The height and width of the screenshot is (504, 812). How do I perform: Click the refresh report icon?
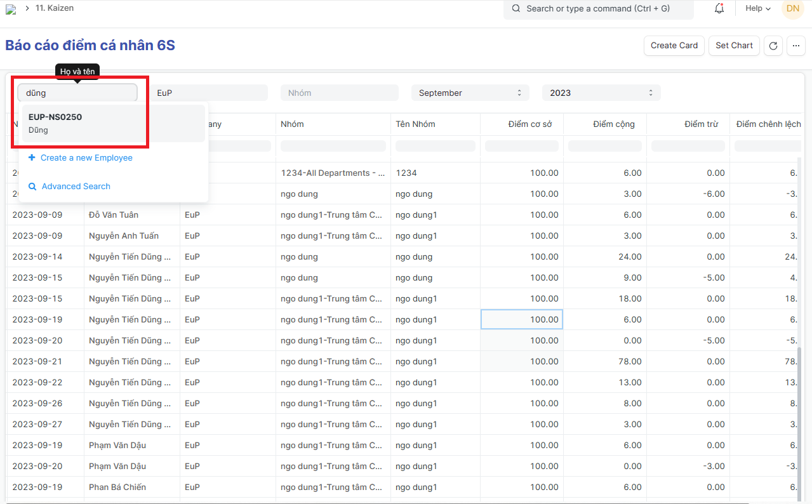[773, 46]
